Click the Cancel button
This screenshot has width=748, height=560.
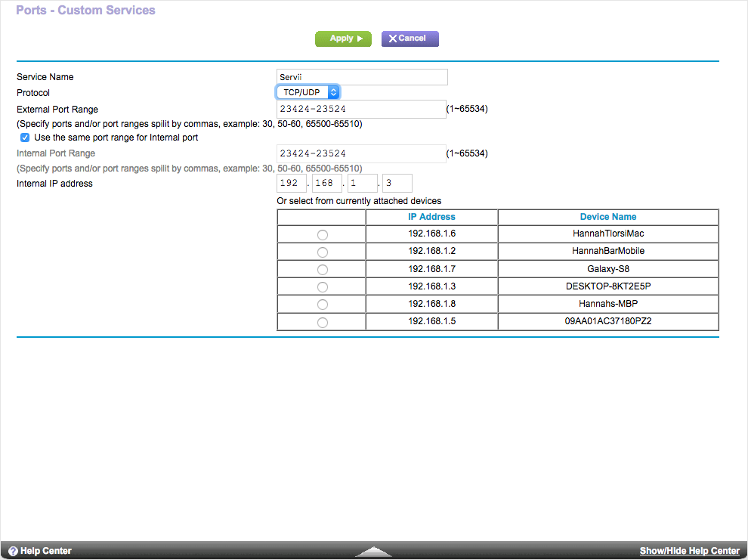pyautogui.click(x=410, y=39)
